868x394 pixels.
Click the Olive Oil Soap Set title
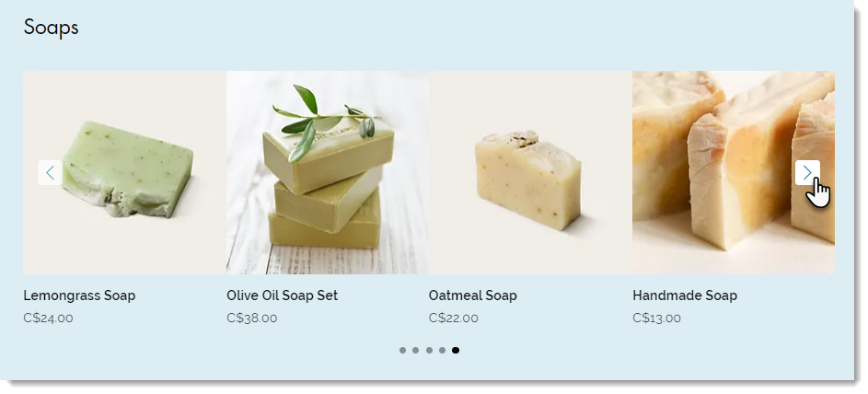tap(282, 295)
